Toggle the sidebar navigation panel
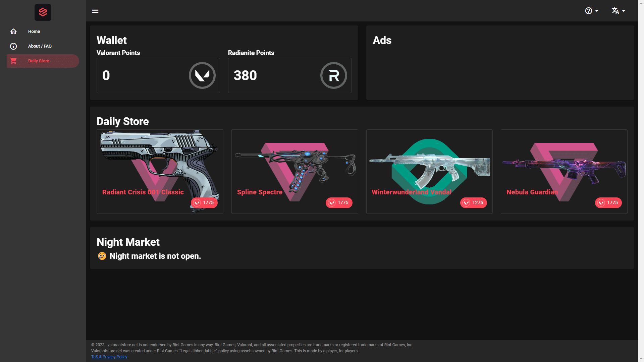 click(x=95, y=11)
